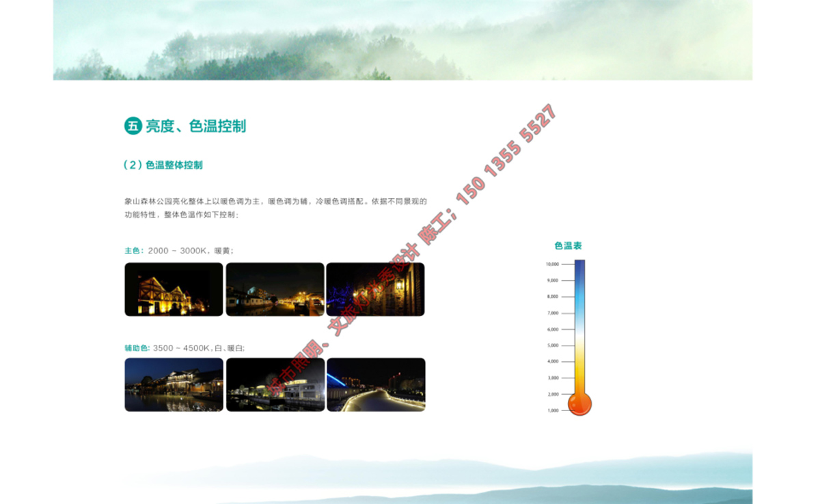820x504 pixels.
Task: Click the misty forest banner image at top
Action: pyautogui.click(x=402, y=40)
